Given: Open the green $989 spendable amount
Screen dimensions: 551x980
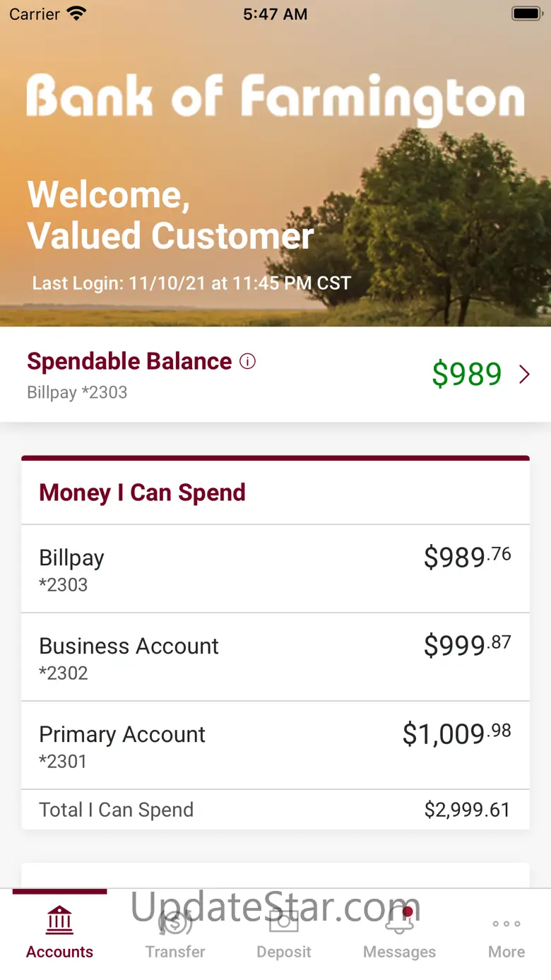Looking at the screenshot, I should pyautogui.click(x=467, y=374).
